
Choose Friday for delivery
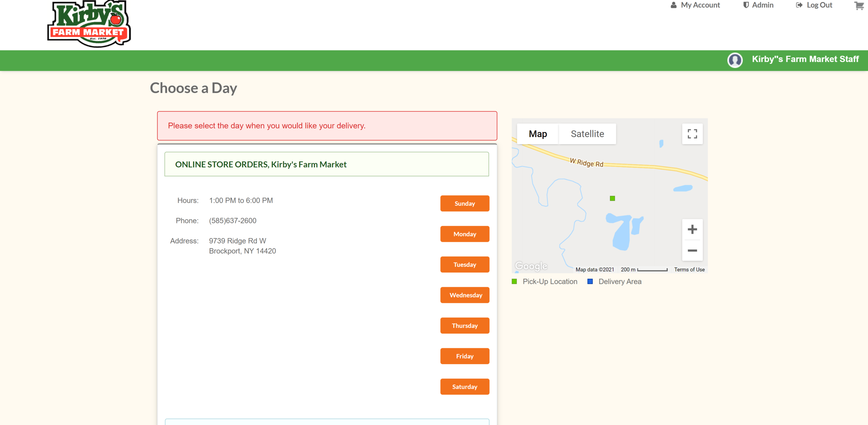point(465,356)
